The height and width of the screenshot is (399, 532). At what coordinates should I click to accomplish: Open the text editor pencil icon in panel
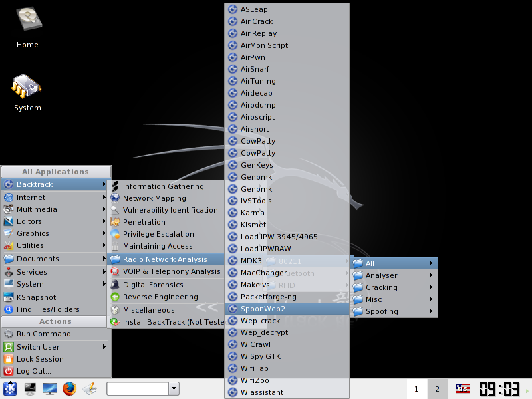tap(90, 389)
